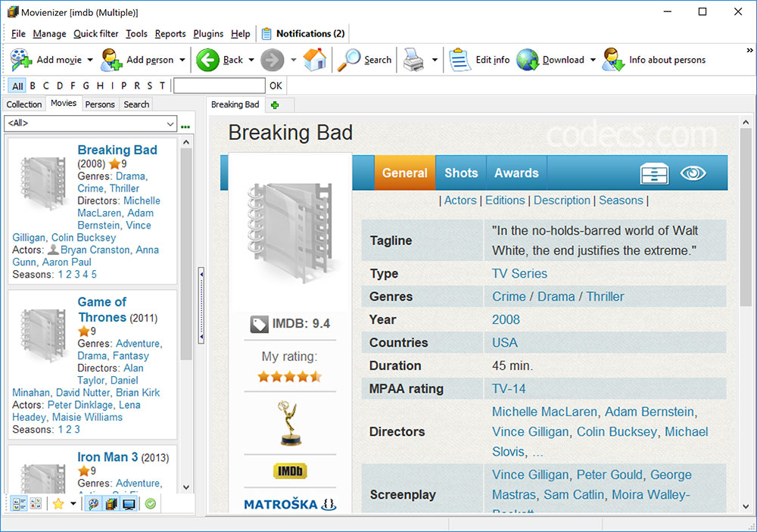Open the Shots tab
Viewport: 757px width, 532px height.
461,173
